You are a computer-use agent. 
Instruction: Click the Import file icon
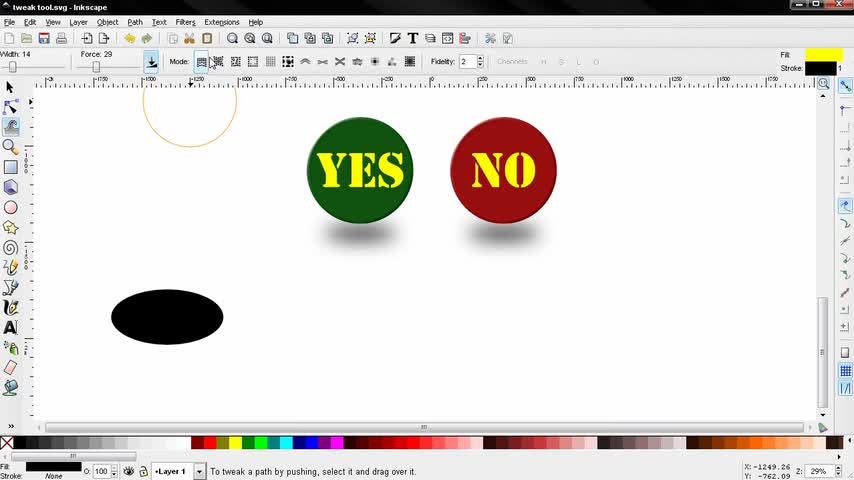click(x=87, y=38)
